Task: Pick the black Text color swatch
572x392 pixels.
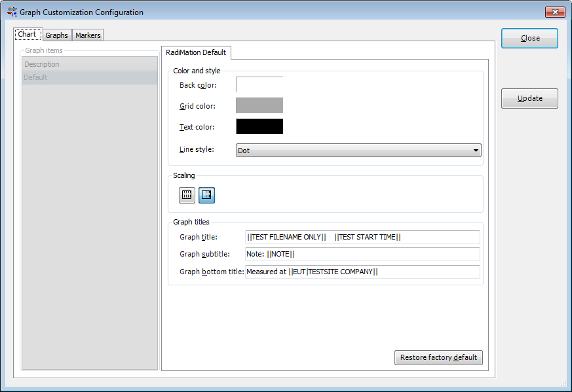Action: (259, 126)
